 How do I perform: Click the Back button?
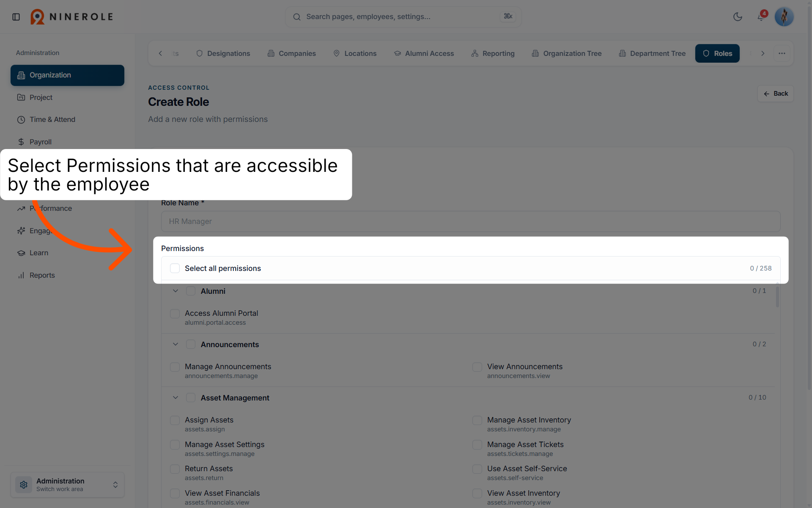click(x=775, y=94)
